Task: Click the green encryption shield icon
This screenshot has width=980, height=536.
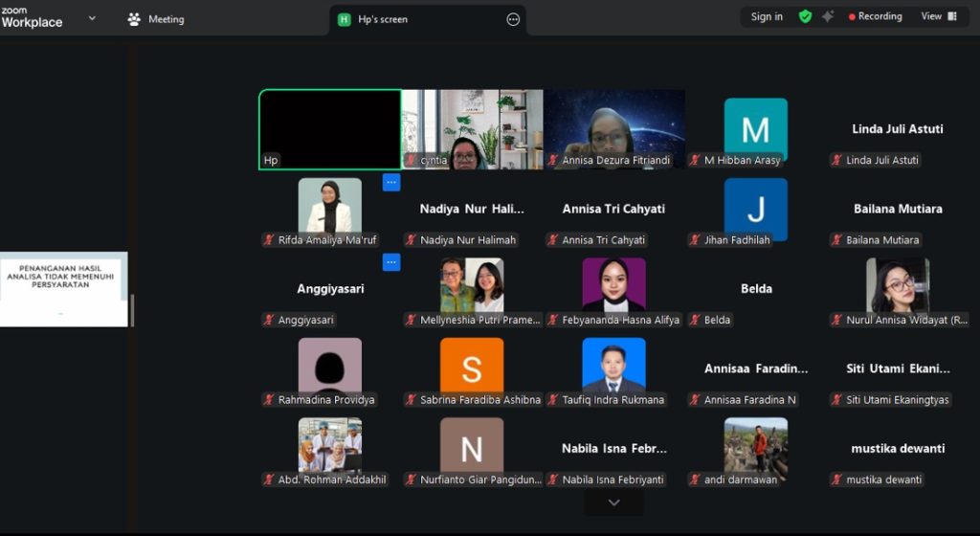Action: point(805,16)
